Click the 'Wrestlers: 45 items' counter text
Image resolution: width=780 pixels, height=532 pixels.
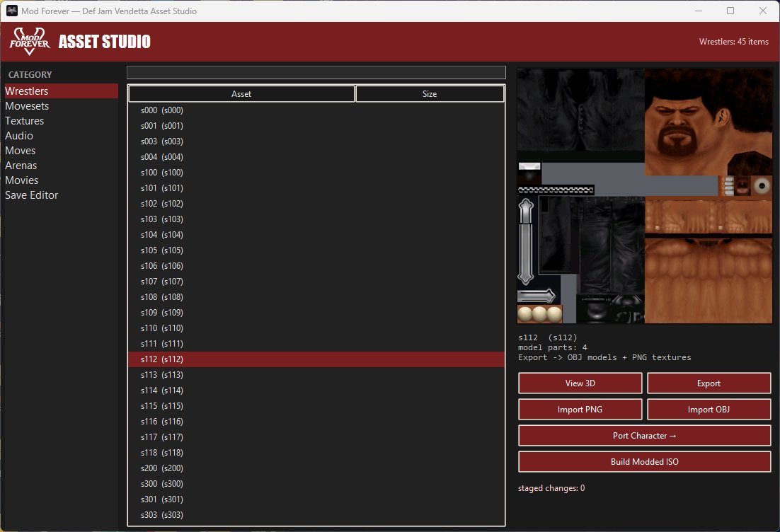tap(734, 42)
